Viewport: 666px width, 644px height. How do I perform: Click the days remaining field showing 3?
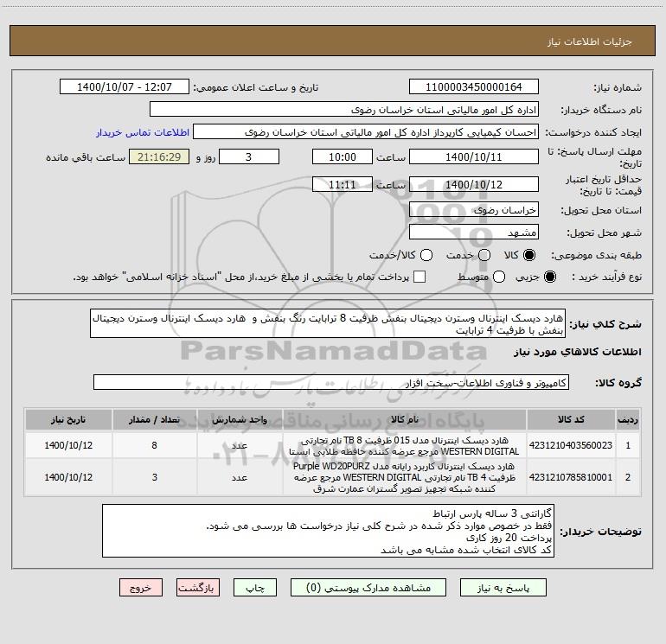[x=249, y=156]
